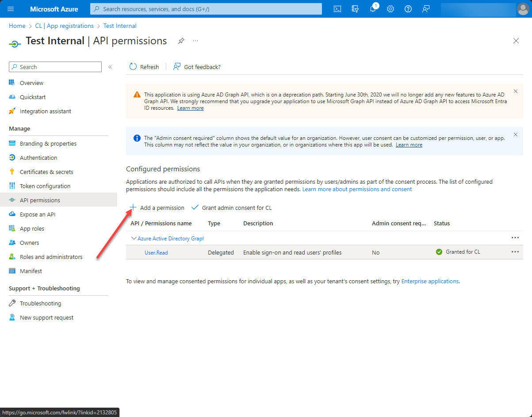The height and width of the screenshot is (417, 532).
Task: Open the Help question mark icon
Action: pyautogui.click(x=408, y=9)
